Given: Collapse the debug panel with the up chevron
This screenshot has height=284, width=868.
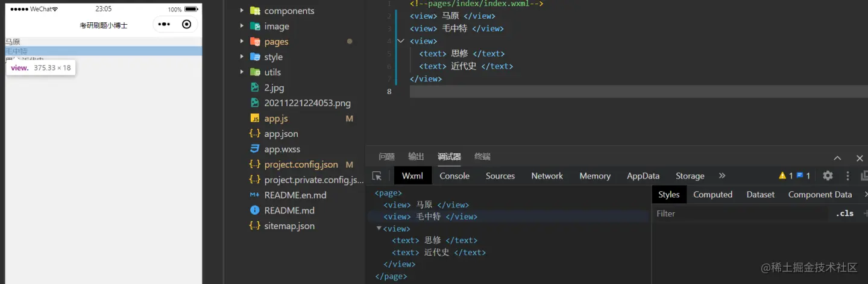Looking at the screenshot, I should (837, 158).
